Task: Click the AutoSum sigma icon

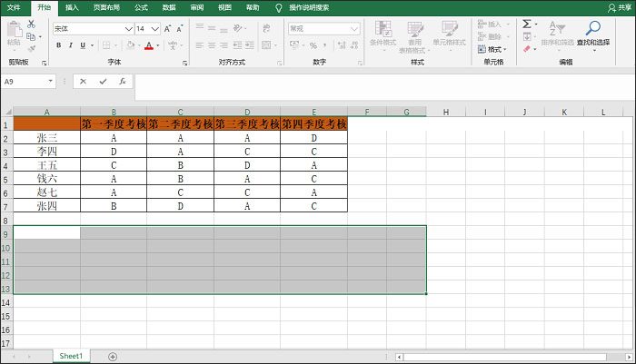Action: click(527, 25)
